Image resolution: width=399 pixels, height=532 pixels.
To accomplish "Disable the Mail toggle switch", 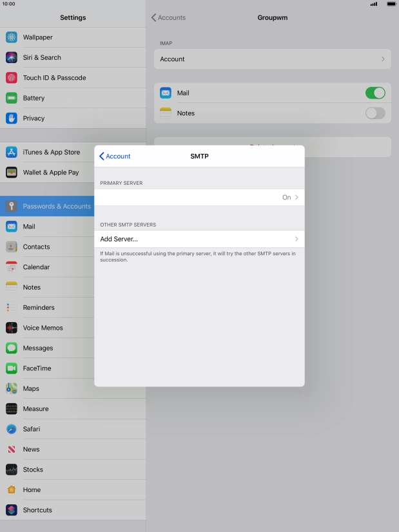I will 375,93.
